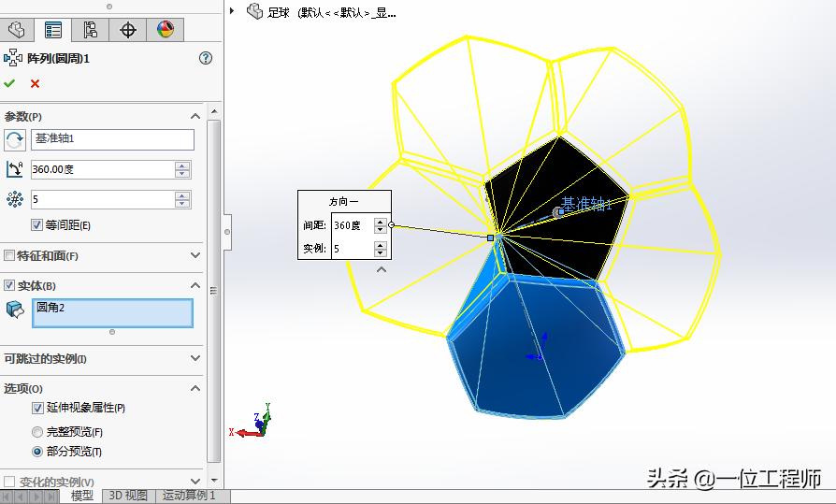Toggle the 等间距 equal spacing checkbox
Image resolution: width=836 pixels, height=504 pixels.
[x=37, y=225]
